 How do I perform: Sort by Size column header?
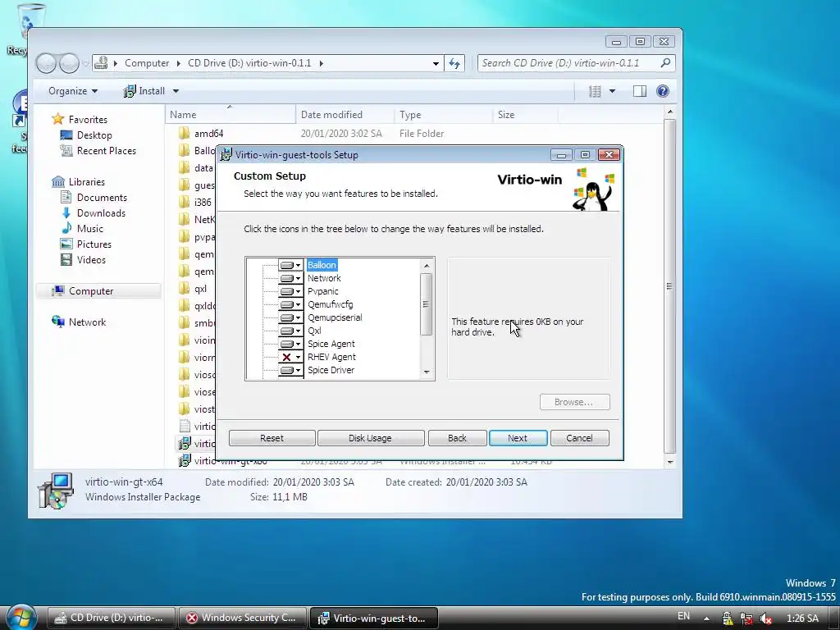[x=526, y=115]
